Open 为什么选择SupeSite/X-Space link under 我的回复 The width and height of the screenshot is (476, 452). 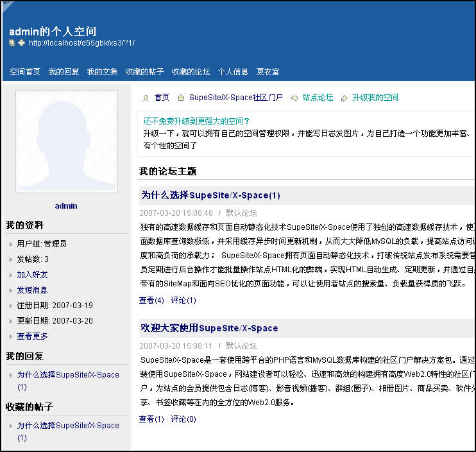click(68, 381)
